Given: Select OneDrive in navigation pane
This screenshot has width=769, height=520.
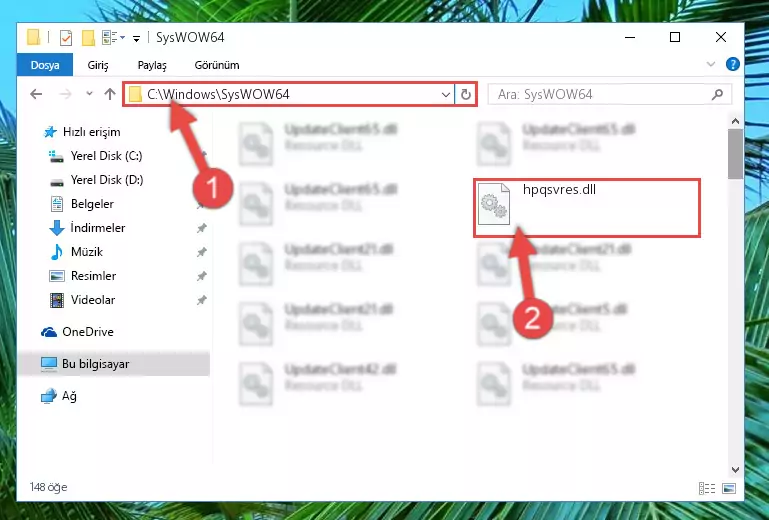Looking at the screenshot, I should [88, 332].
